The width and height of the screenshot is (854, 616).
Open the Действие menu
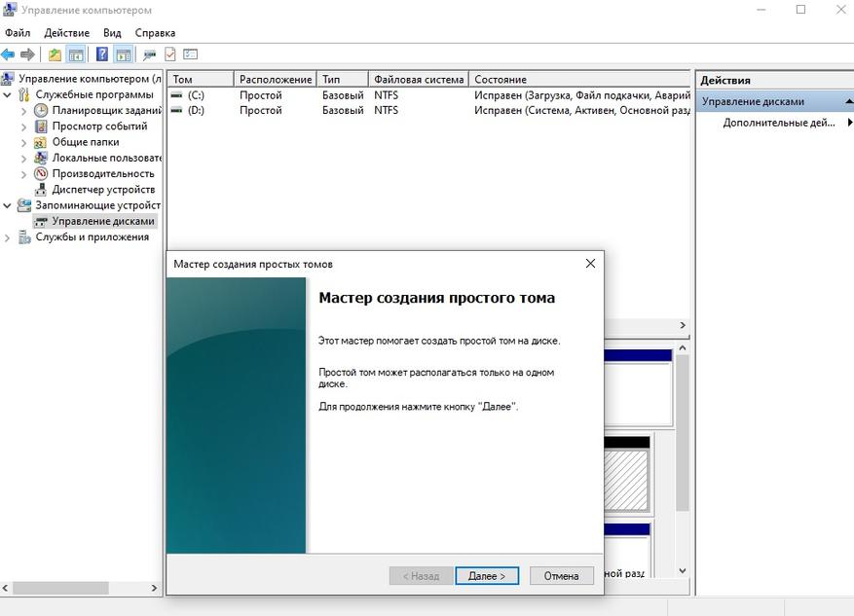coord(66,33)
